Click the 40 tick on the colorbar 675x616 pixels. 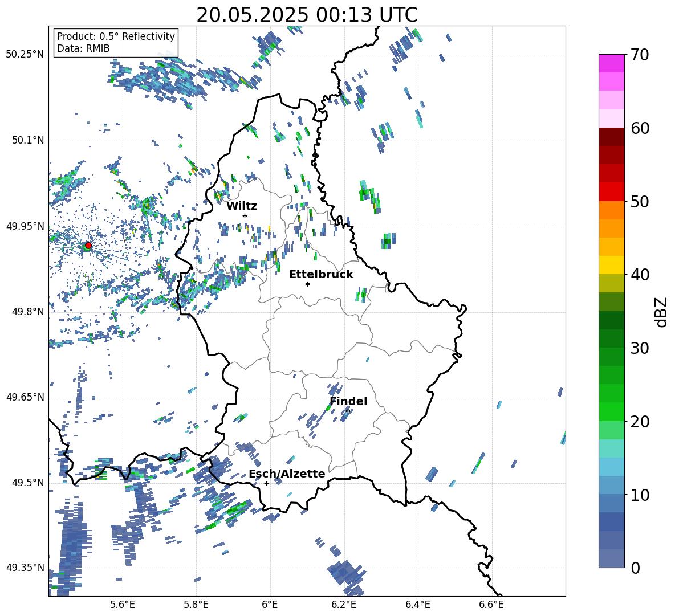coord(640,275)
